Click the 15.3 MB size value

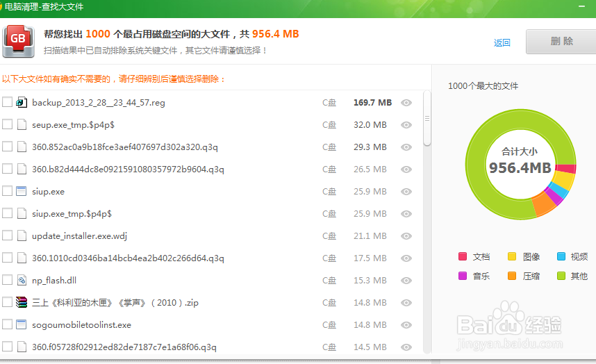click(370, 281)
